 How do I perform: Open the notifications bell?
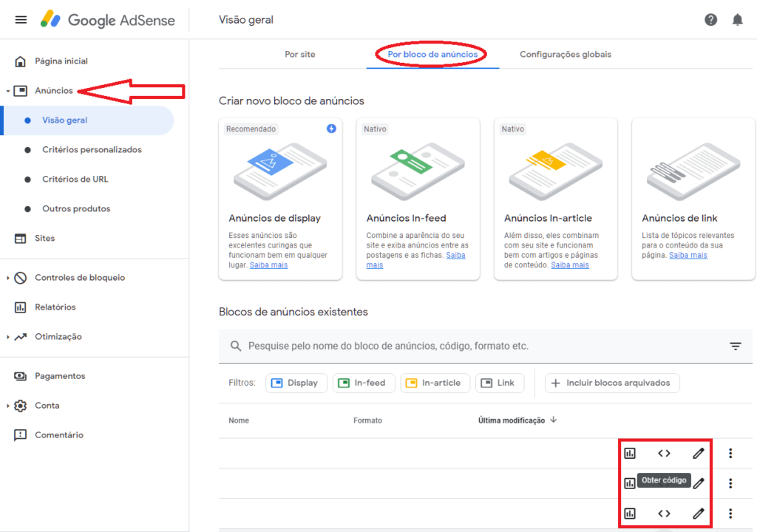tap(737, 20)
